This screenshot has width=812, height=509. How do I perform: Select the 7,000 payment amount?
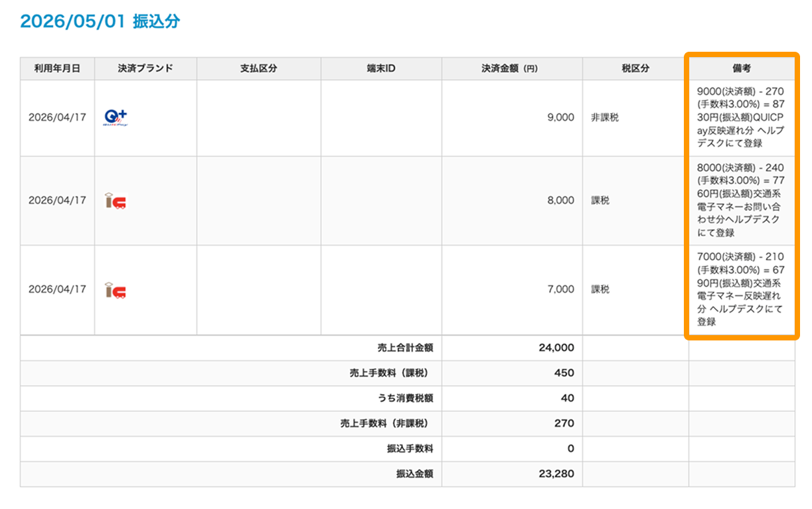pyautogui.click(x=560, y=289)
